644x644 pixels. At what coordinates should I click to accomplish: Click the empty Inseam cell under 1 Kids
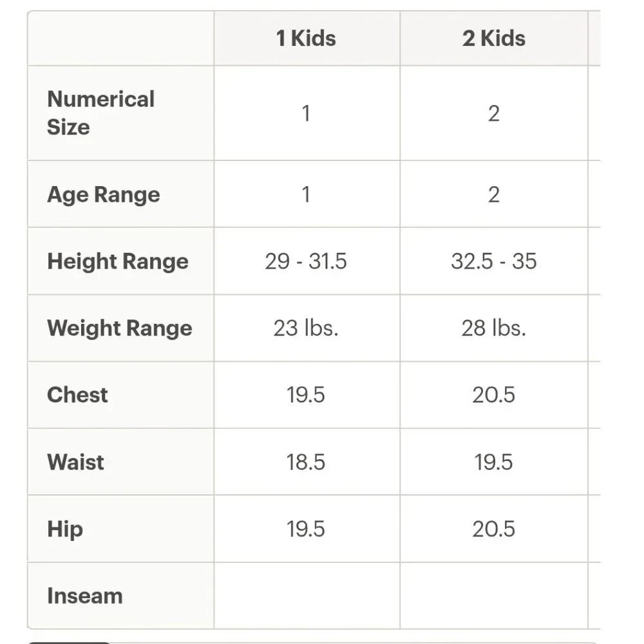click(x=307, y=596)
